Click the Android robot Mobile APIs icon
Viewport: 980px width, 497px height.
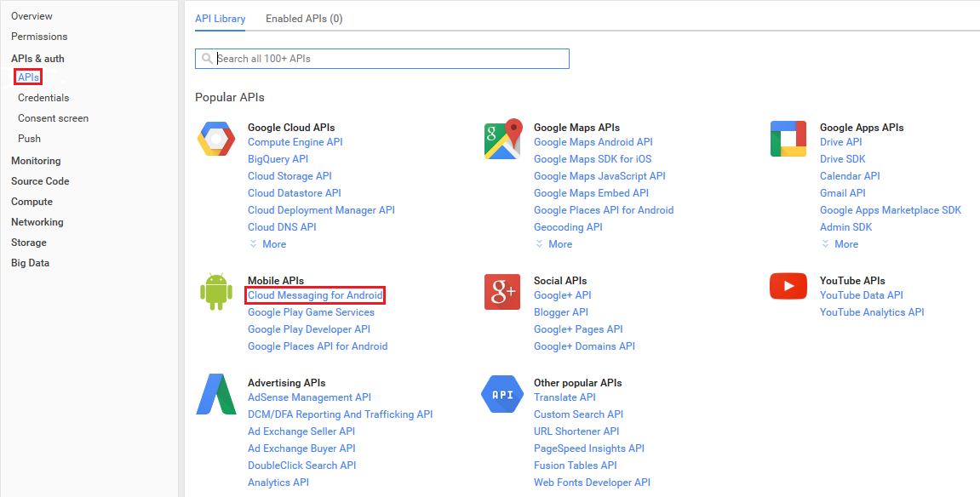point(216,292)
